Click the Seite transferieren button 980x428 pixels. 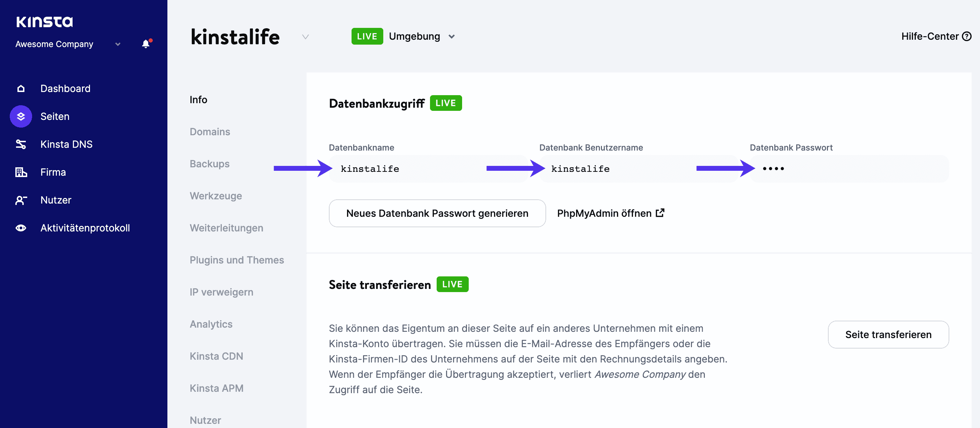[888, 335]
